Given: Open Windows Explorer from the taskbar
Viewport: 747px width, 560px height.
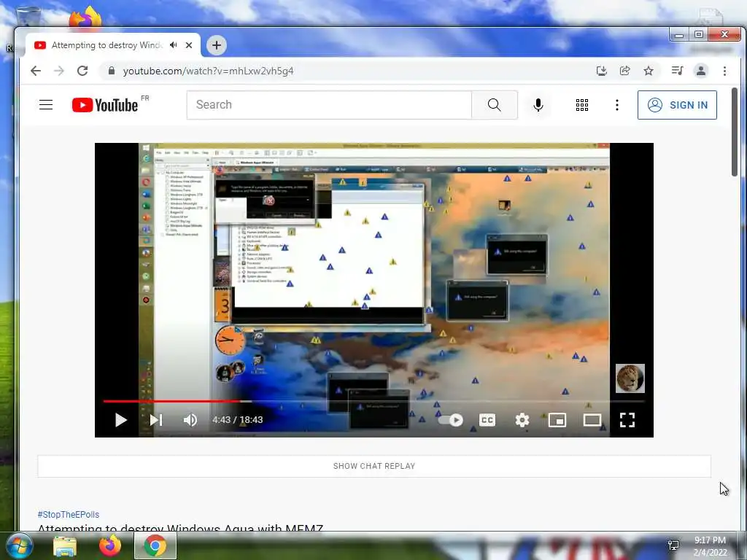Looking at the screenshot, I should pyautogui.click(x=65, y=545).
